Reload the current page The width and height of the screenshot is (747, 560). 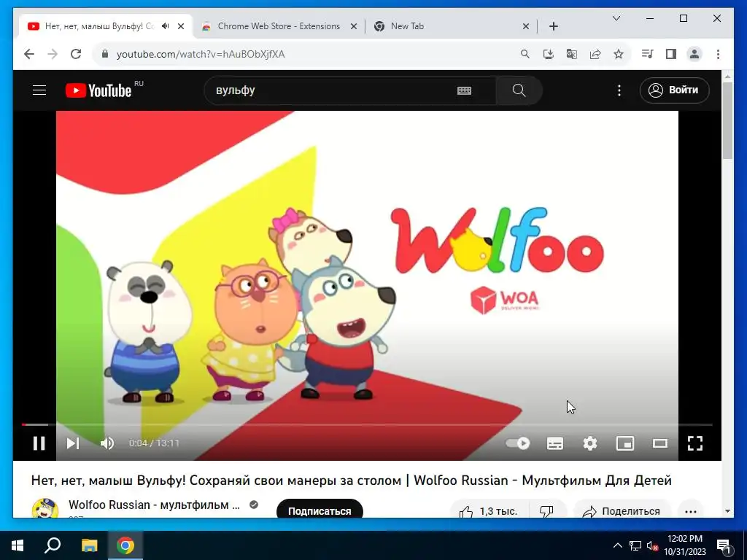point(76,54)
